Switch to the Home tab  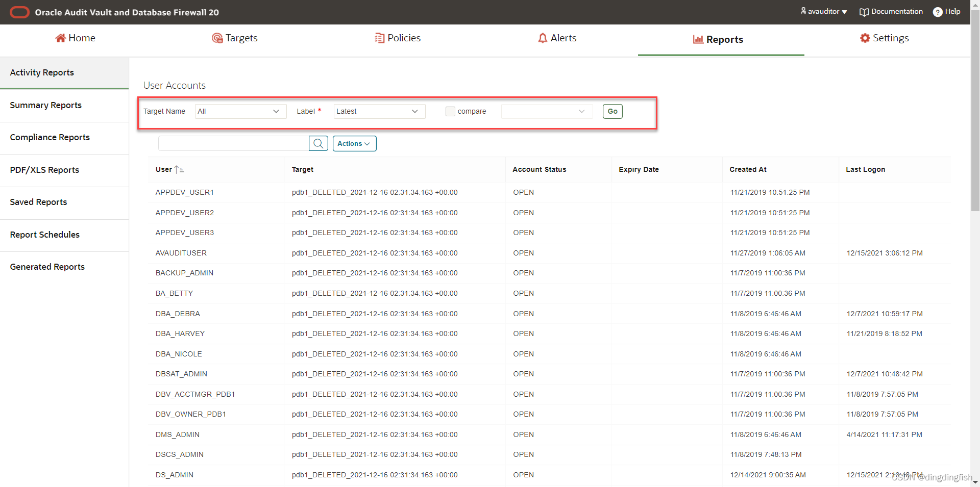(x=75, y=38)
